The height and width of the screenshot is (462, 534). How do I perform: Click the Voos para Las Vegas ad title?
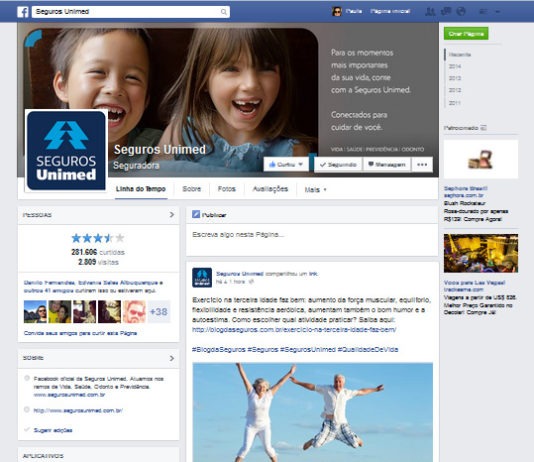click(x=474, y=282)
